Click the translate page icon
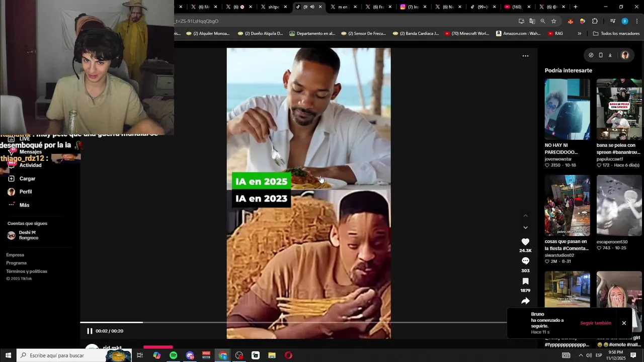 [x=532, y=21]
